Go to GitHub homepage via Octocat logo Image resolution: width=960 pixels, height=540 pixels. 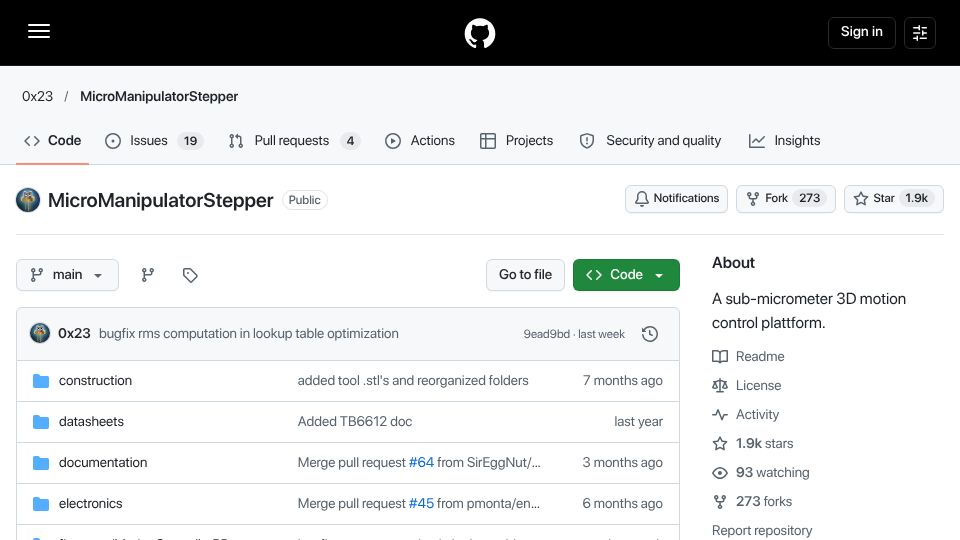[479, 33]
